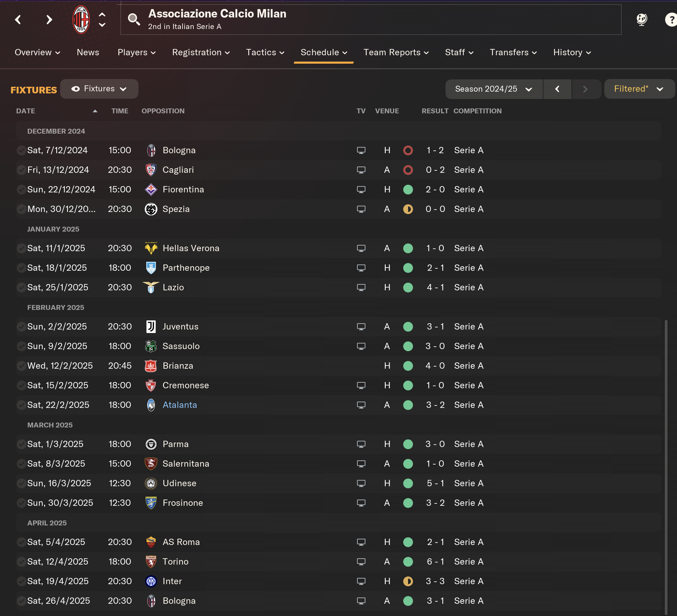677x616 pixels.
Task: Open the world globe icon
Action: click(642, 20)
